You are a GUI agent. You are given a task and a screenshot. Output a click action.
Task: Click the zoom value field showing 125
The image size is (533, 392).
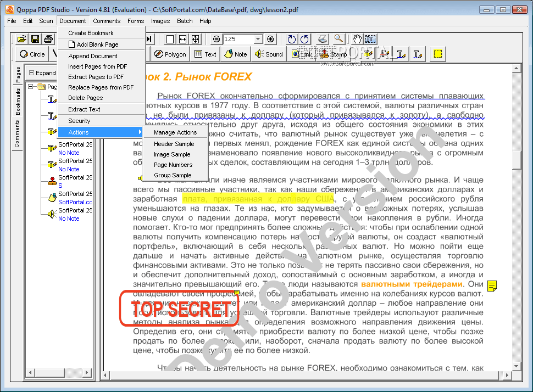238,39
